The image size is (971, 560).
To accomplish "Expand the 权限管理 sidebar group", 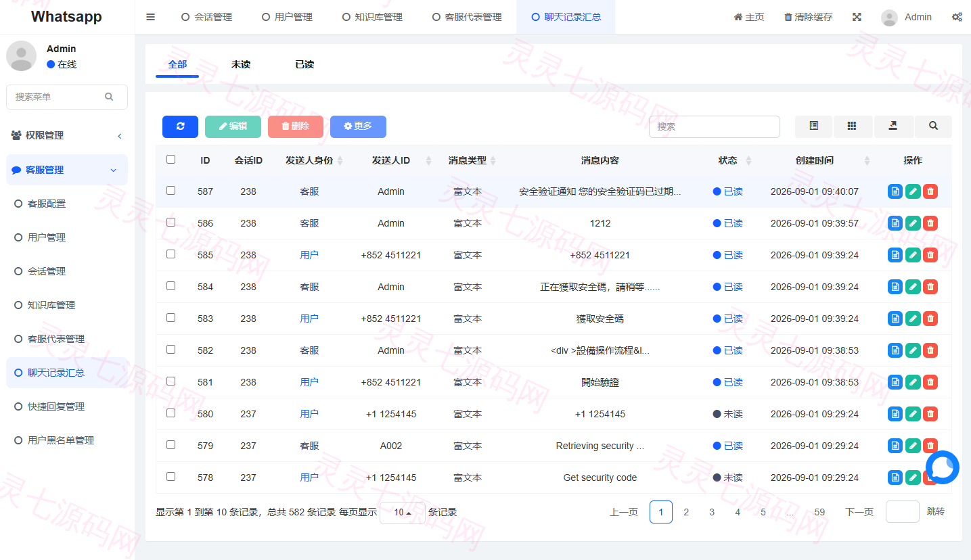I will tap(67, 135).
